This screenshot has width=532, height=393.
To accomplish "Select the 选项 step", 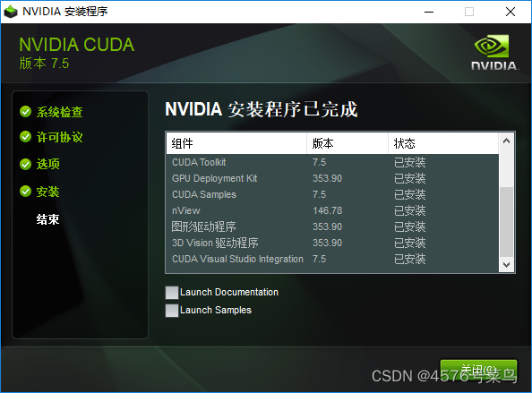I will click(x=47, y=164).
